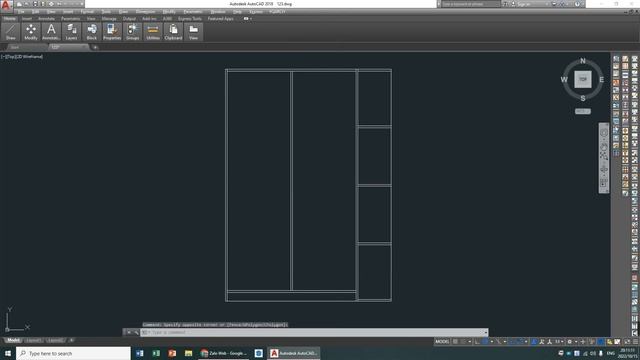This screenshot has height=360, width=640.
Task: Toggle ortho mode in the status bar
Action: click(477, 342)
